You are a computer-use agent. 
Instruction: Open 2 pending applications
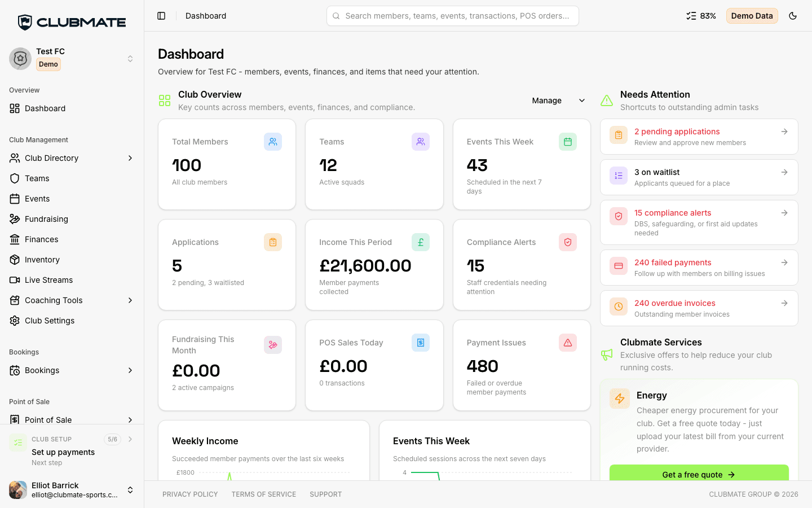[x=699, y=137]
